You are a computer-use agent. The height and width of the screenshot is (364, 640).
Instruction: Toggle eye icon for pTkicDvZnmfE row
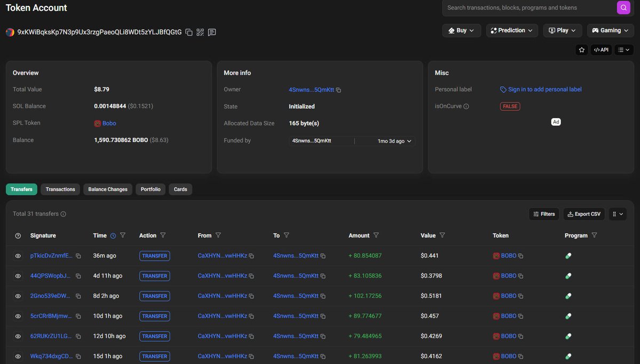tap(18, 256)
